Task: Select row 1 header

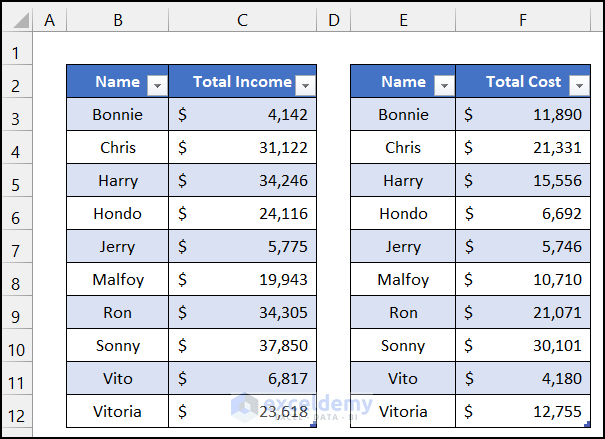Action: [16, 52]
